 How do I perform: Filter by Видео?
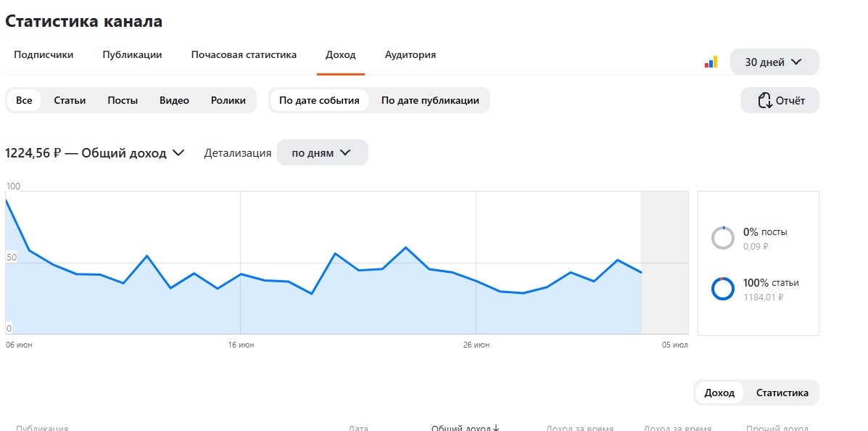click(174, 100)
